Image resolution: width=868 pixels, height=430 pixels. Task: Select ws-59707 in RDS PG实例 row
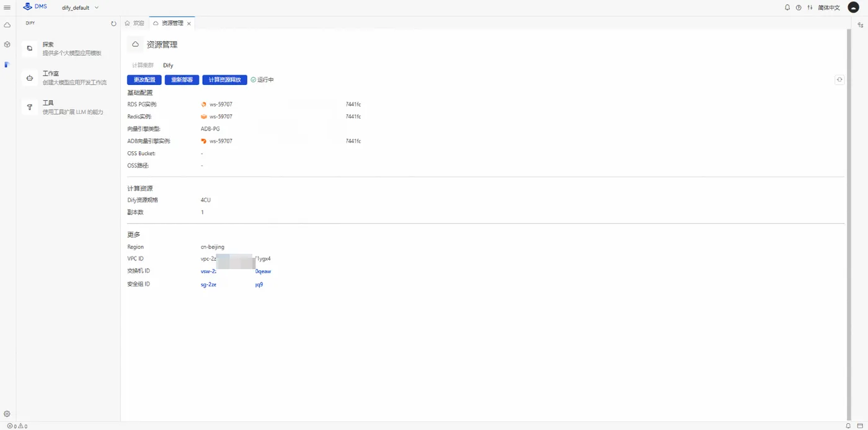(221, 104)
